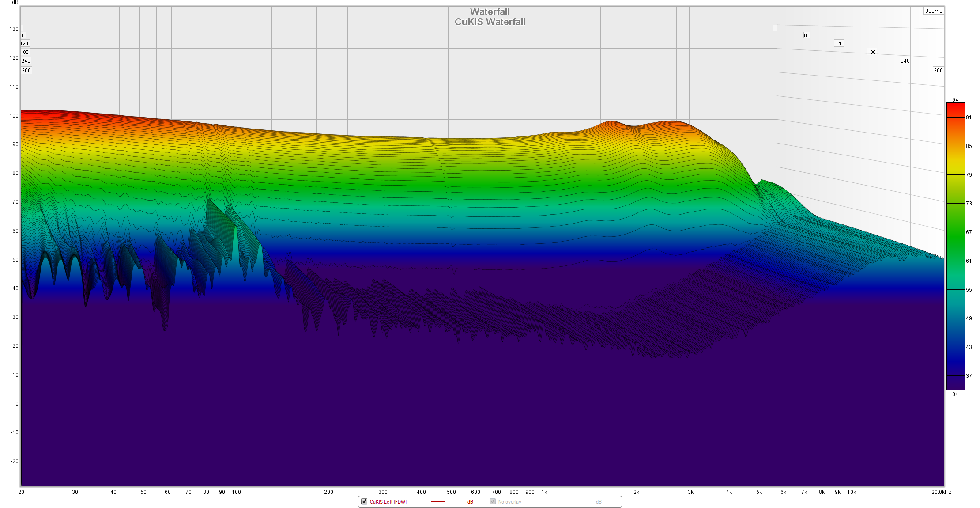Image resolution: width=980 pixels, height=508 pixels.
Task: Click the CuKIS Waterfall subtitle text
Action: (x=490, y=22)
